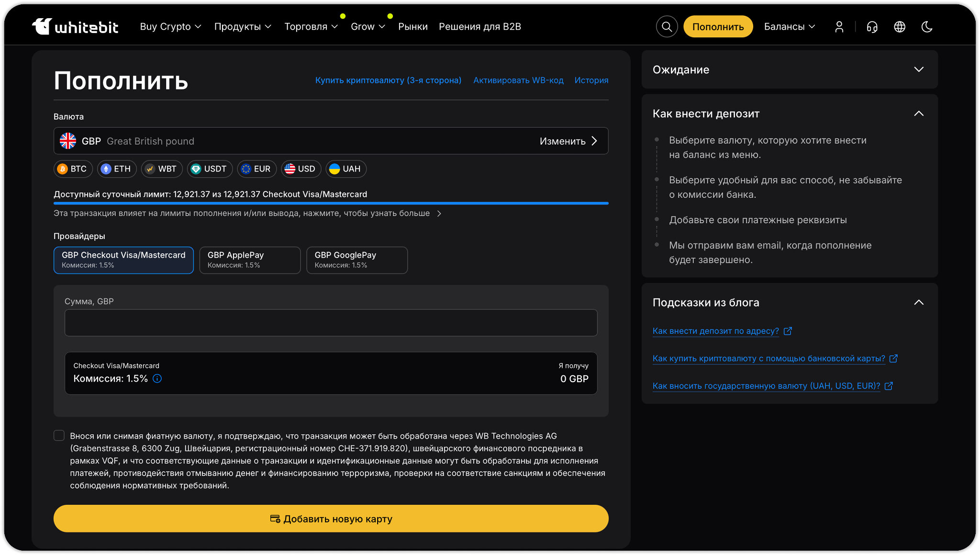Screen dimensions: 980x555
Task: Choose GBP Checkout Visa/Mastercard provider
Action: (123, 260)
